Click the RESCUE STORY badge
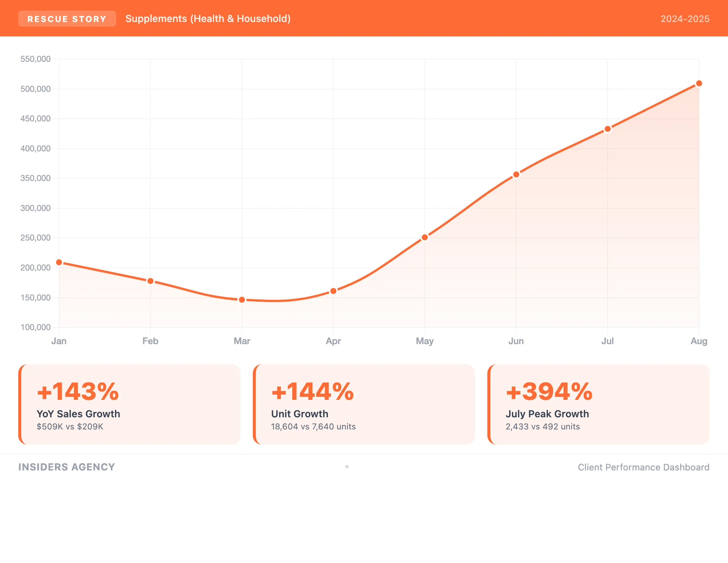The image size is (728, 563). pyautogui.click(x=67, y=19)
